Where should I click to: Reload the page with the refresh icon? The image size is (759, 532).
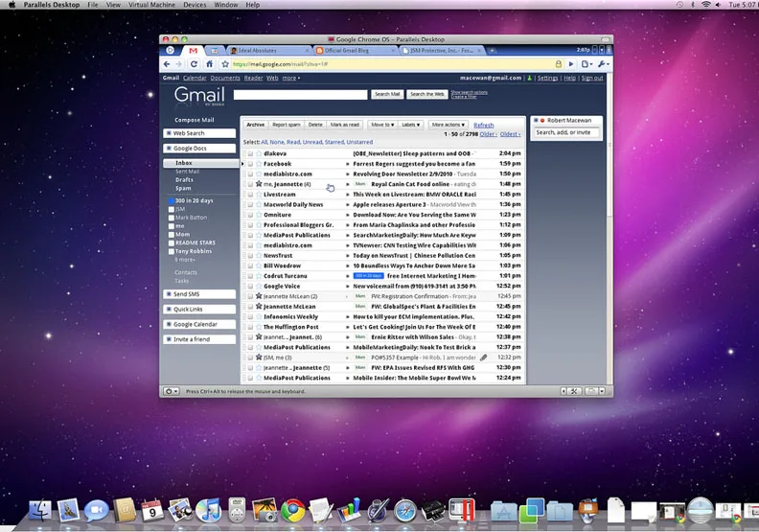(x=194, y=64)
